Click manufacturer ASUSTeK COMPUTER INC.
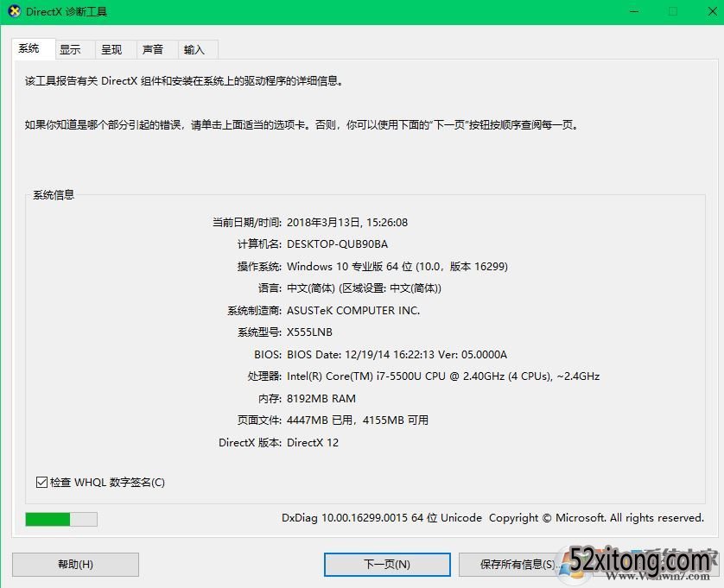The image size is (724, 588). coord(353,311)
